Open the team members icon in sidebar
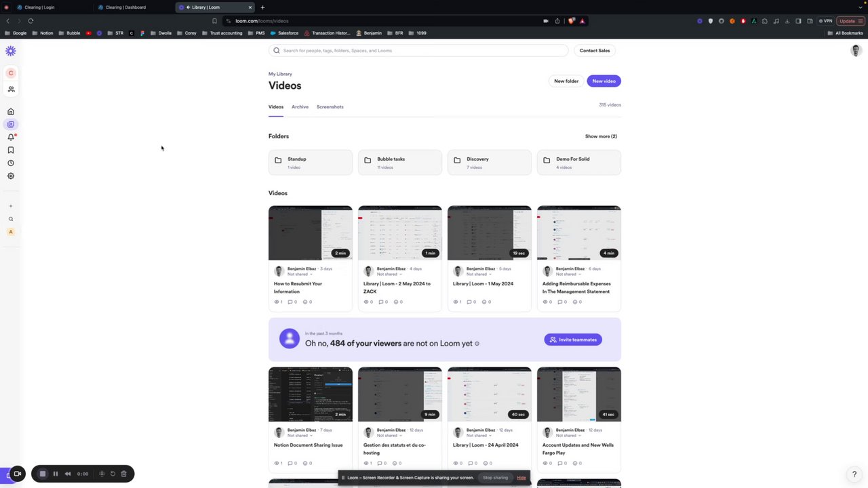 (11, 89)
